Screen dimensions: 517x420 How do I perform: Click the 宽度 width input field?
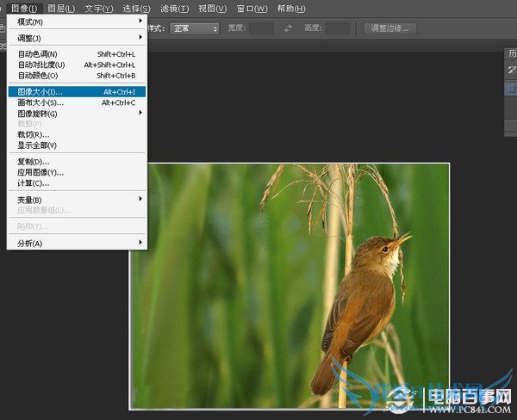261,28
